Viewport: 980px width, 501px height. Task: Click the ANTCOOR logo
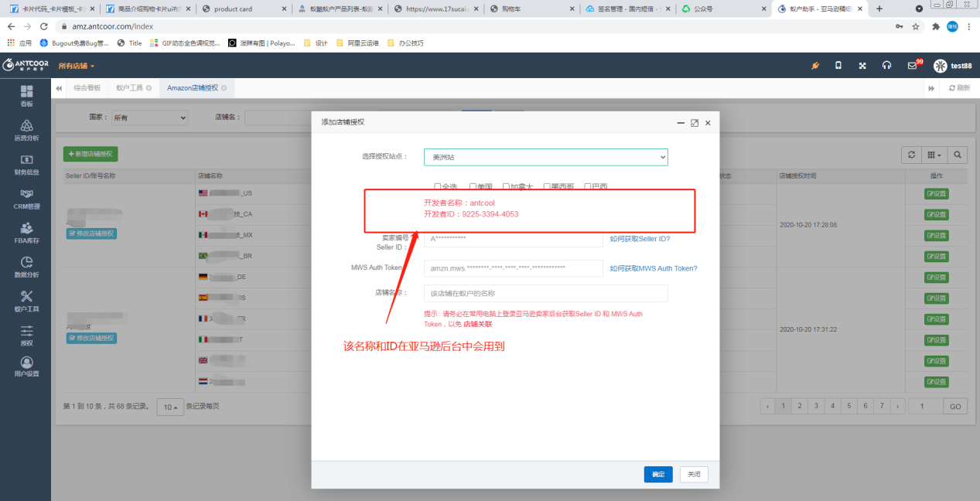25,66
